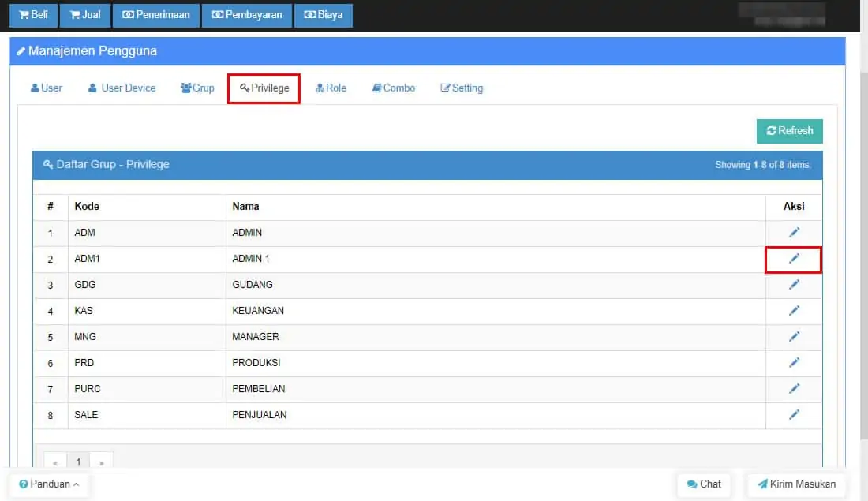Select the PURC code cell
The height and width of the screenshot is (501, 868).
(x=147, y=389)
